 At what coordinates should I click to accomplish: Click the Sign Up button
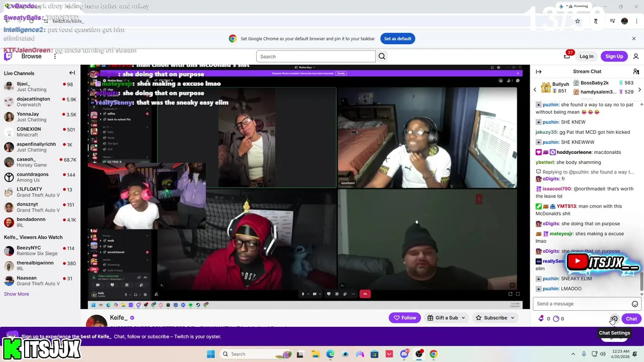[x=614, y=56]
